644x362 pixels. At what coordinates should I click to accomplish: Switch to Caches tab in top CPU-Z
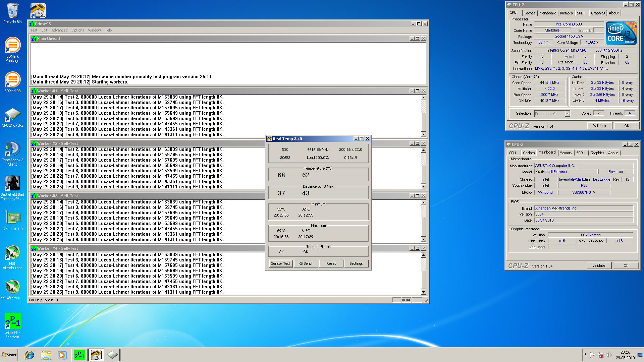(530, 13)
